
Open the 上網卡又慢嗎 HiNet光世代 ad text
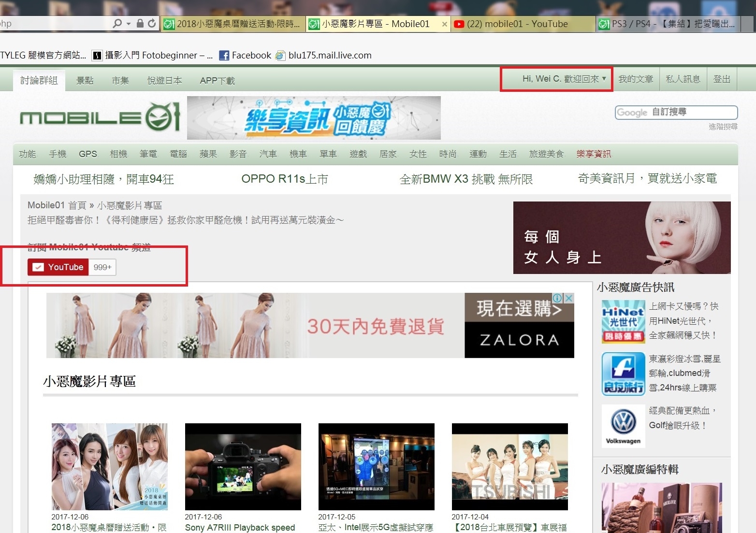[x=683, y=321]
